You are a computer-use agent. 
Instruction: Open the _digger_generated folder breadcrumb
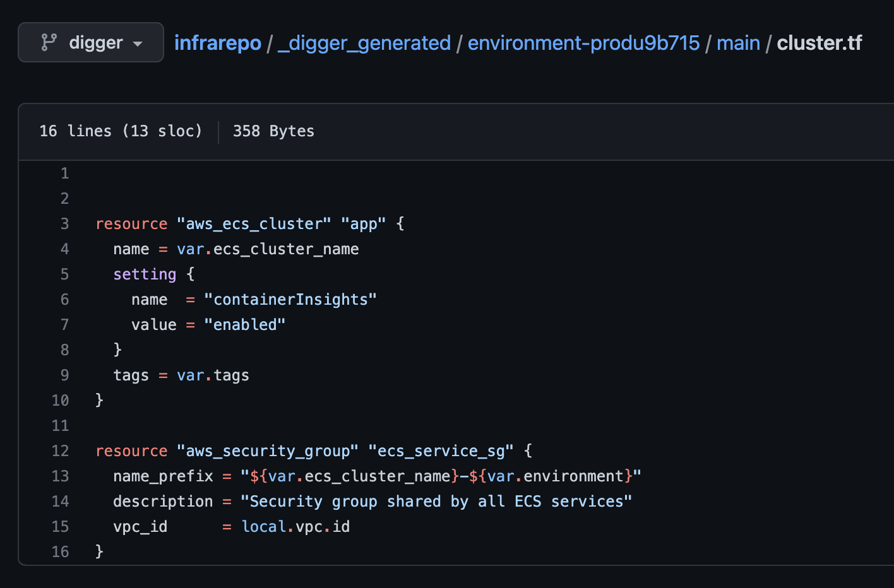364,43
